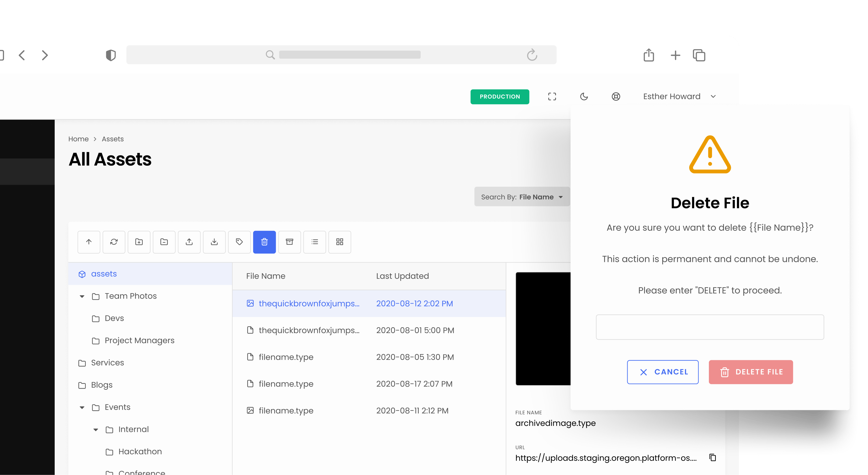This screenshot has height=475, width=868.
Task: Click the DELETE confirmation text field
Action: (x=710, y=327)
